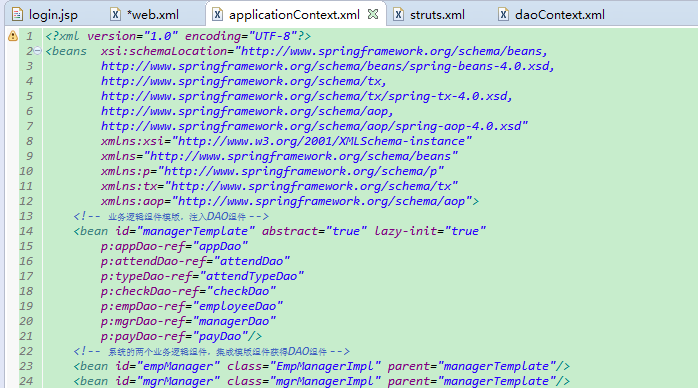Click the spring-beans-4.0.xsd URL on line 3
This screenshot has width=698, height=388.
pos(328,66)
